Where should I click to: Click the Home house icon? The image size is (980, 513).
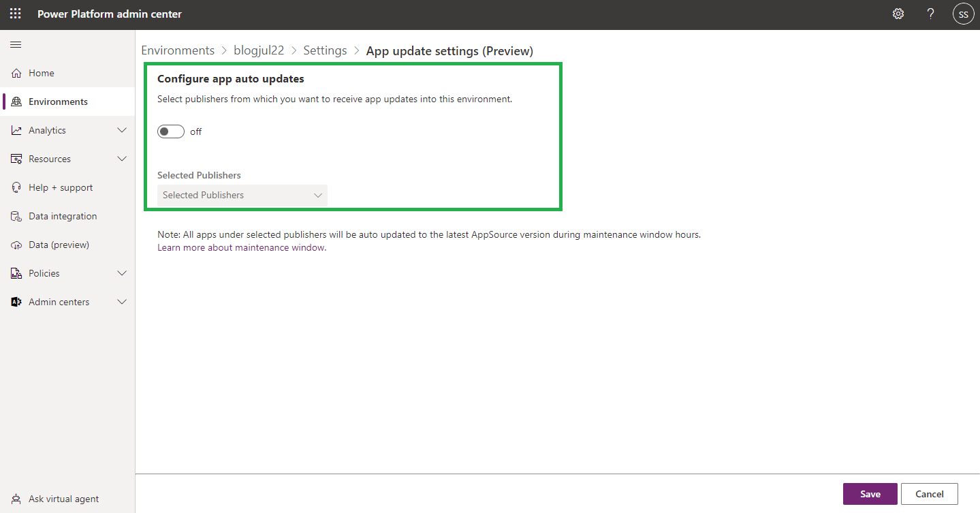pos(16,73)
